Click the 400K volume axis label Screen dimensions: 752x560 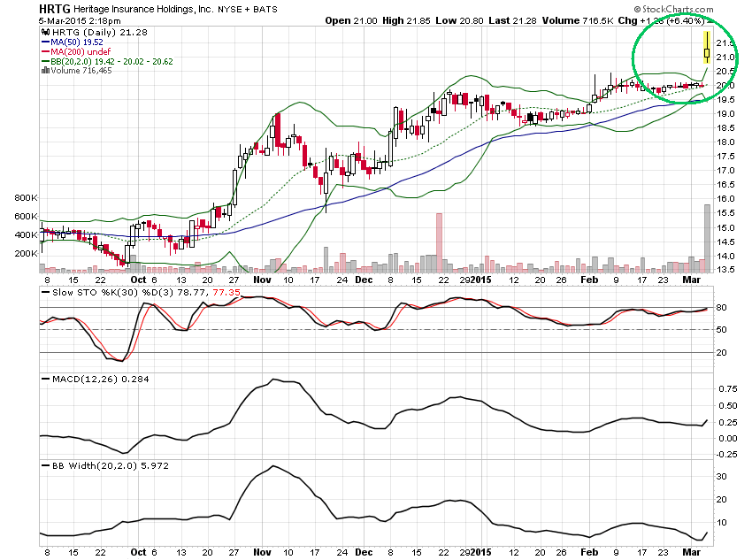click(26, 235)
